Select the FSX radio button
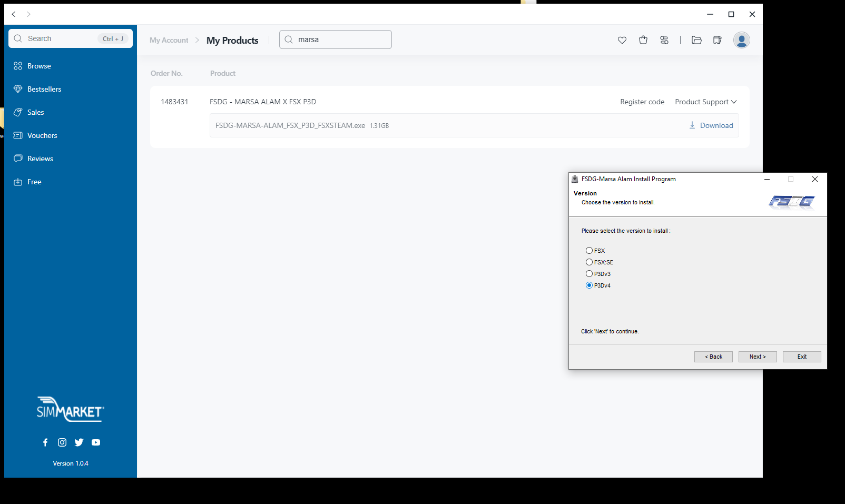Image resolution: width=845 pixels, height=504 pixels. (x=589, y=251)
